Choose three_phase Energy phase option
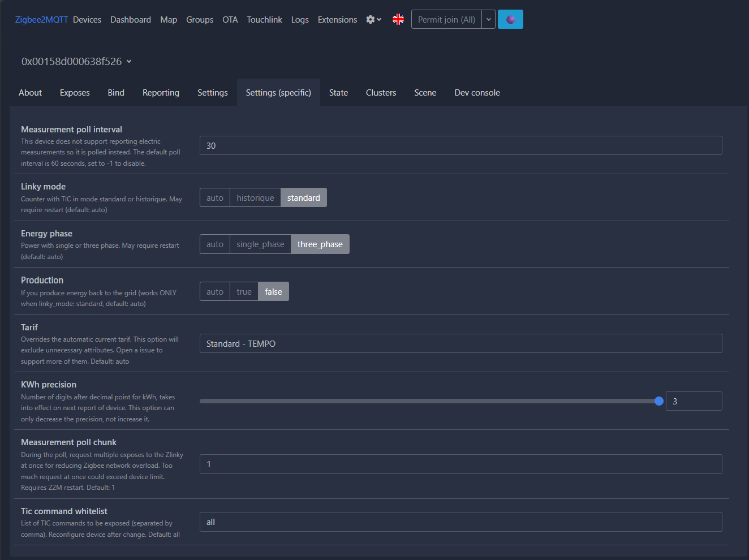Viewport: 749px width, 560px height. (320, 244)
